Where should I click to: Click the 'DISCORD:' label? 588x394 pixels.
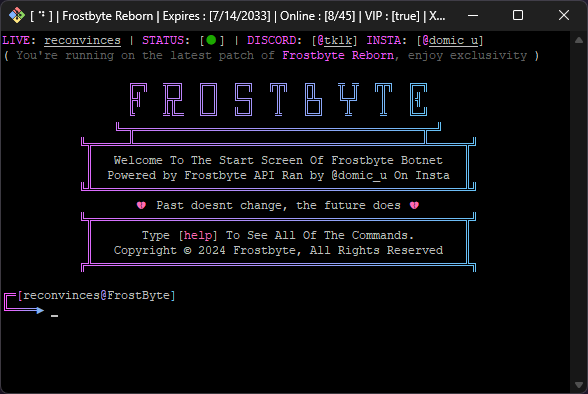[x=274, y=40]
